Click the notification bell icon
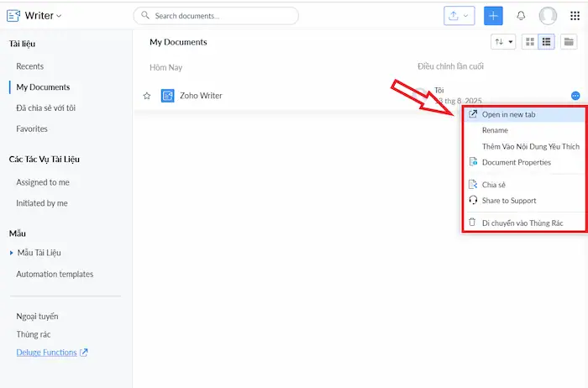This screenshot has height=388, width=588. (521, 16)
